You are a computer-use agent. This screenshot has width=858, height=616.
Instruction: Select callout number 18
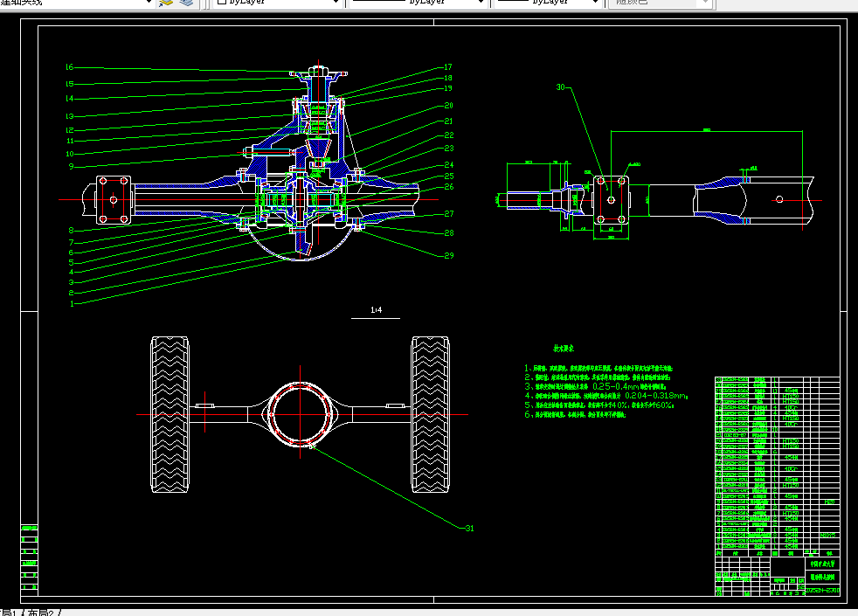coord(448,79)
